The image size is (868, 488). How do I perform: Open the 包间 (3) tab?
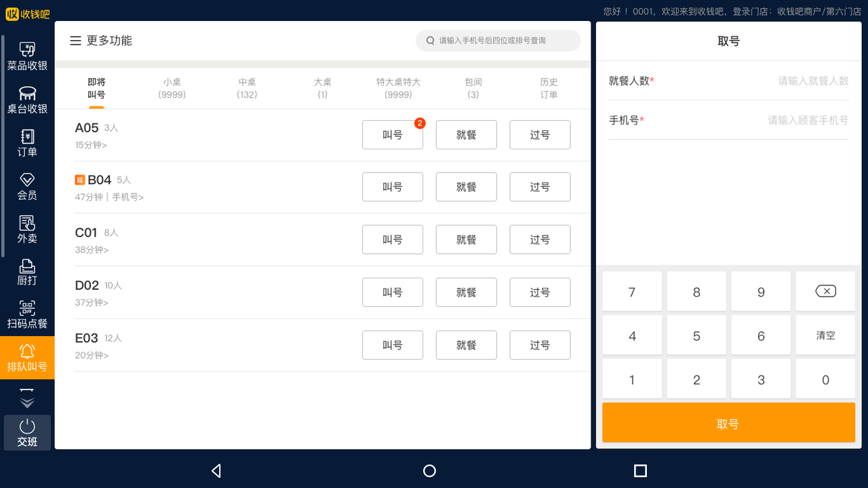pyautogui.click(x=473, y=88)
